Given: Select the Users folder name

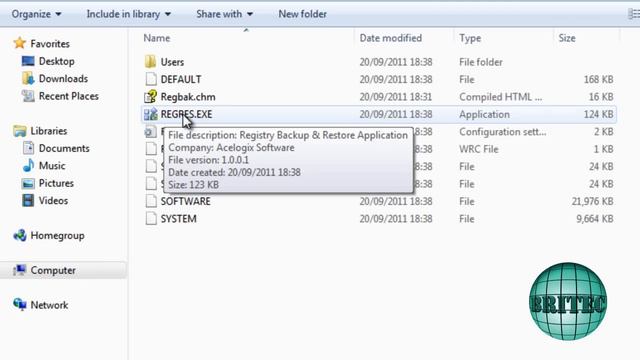Looking at the screenshot, I should point(172,62).
